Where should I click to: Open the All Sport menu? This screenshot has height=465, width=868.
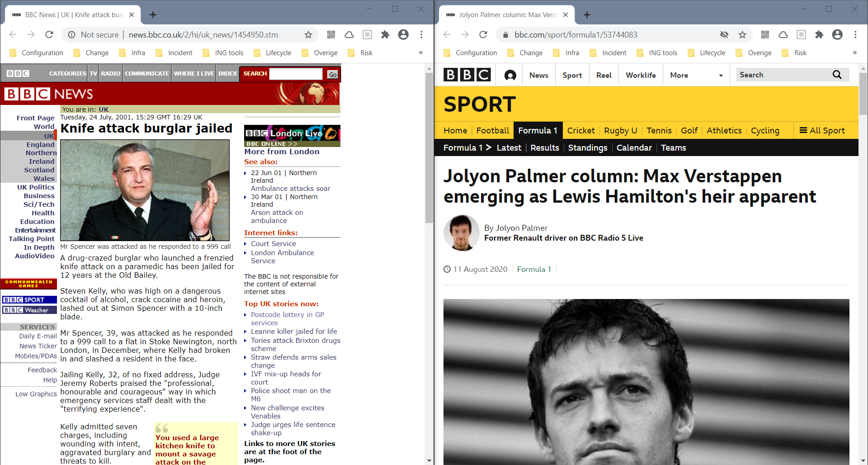[822, 130]
